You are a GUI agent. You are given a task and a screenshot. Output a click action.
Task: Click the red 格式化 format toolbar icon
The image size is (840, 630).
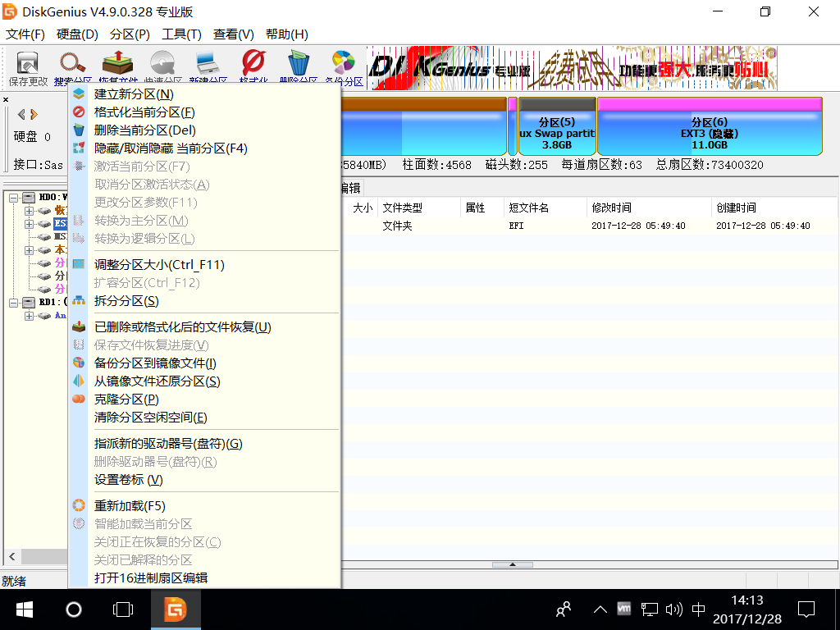pyautogui.click(x=253, y=62)
